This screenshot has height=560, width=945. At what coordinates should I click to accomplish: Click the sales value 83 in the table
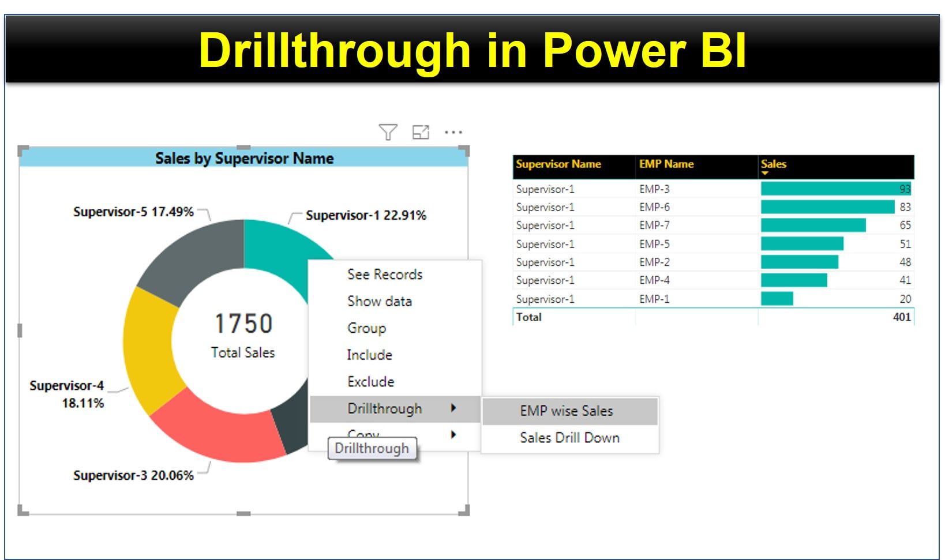[905, 207]
